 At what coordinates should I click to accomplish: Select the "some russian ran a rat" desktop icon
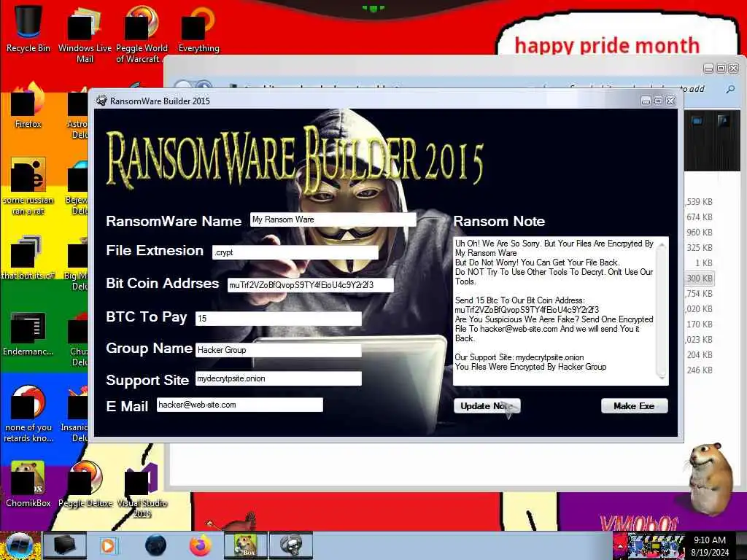coord(28,187)
